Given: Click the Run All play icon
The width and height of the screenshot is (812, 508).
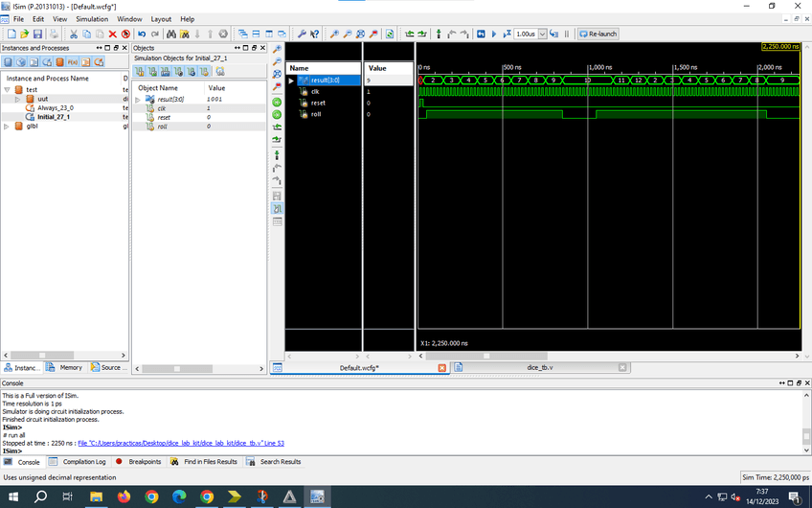Looking at the screenshot, I should pyautogui.click(x=494, y=34).
